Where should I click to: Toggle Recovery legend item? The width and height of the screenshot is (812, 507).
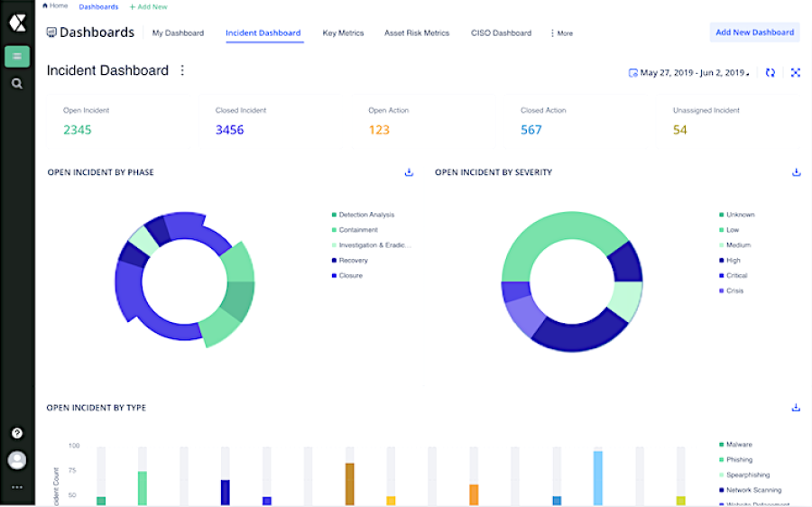(x=349, y=261)
